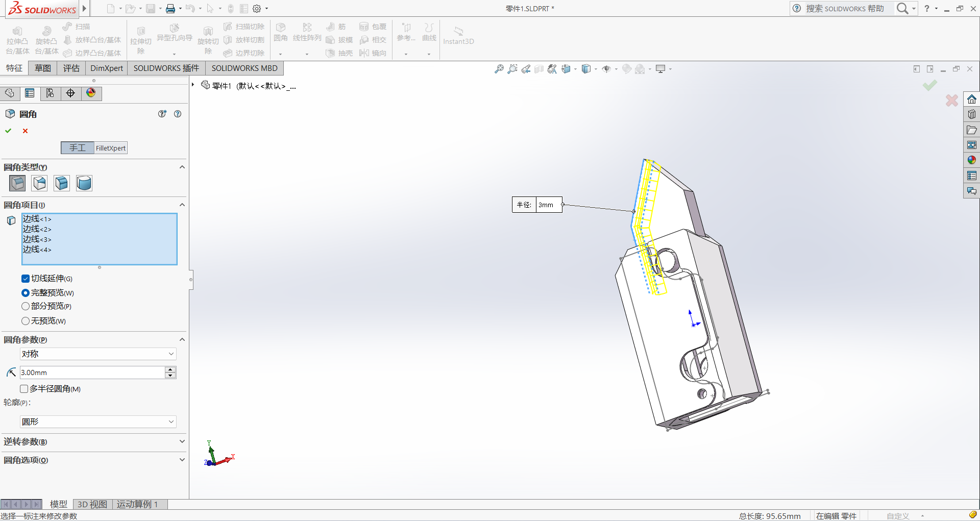980x521 pixels.
Task: Activate the Zoom to Area tool
Action: tap(512, 69)
